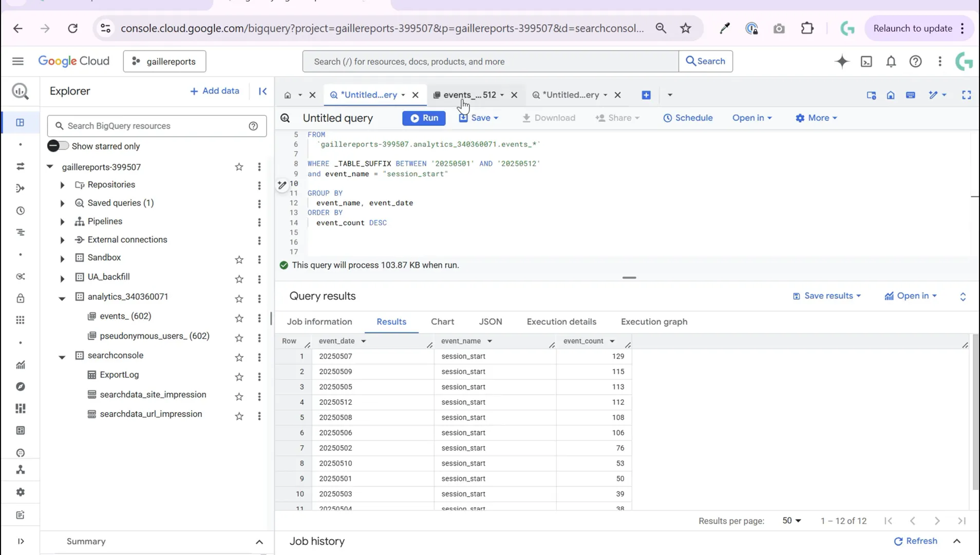This screenshot has height=555, width=980.
Task: Open actions menu for searchconsole dataset
Action: 259,357
